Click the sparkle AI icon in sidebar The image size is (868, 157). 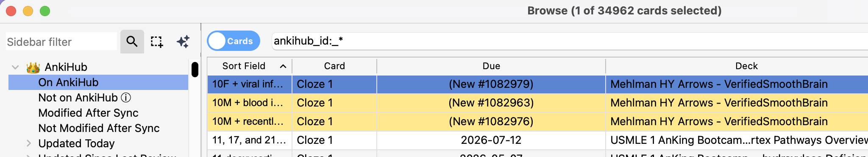point(183,42)
